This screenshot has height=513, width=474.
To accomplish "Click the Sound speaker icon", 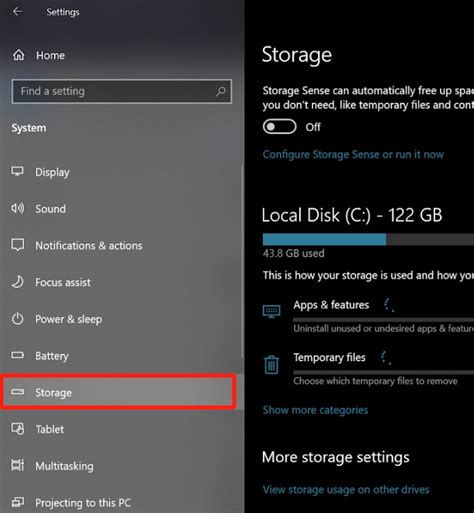I will pos(17,208).
